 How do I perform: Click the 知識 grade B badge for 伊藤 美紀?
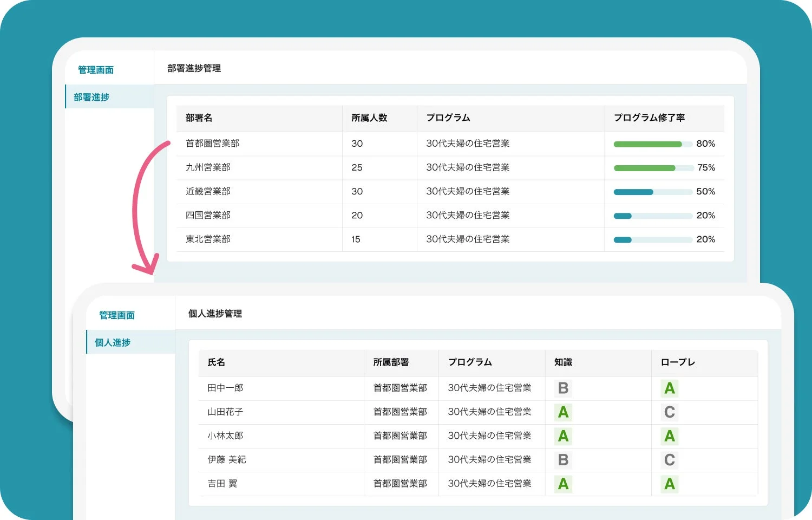[563, 460]
